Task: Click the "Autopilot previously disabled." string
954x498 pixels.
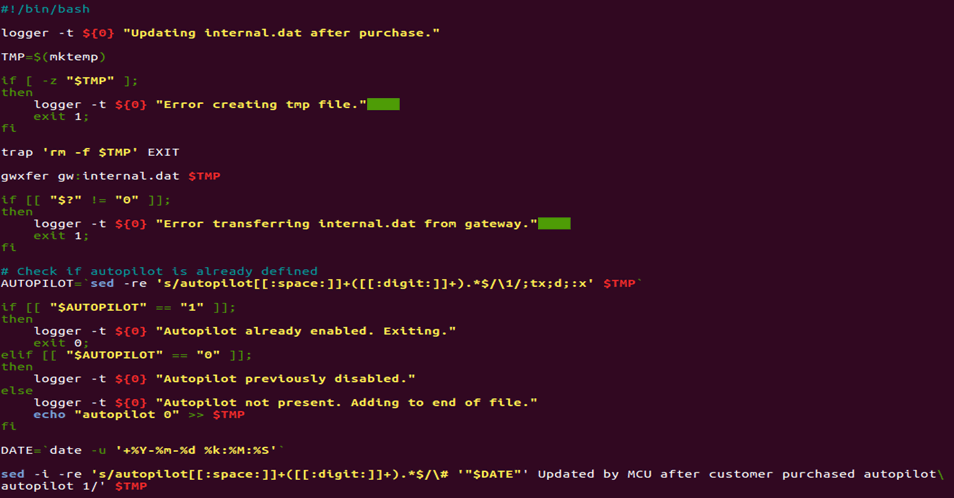Action: [285, 378]
